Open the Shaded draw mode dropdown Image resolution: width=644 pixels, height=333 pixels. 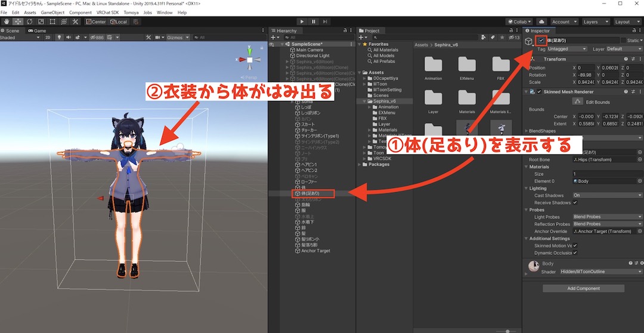tap(20, 38)
